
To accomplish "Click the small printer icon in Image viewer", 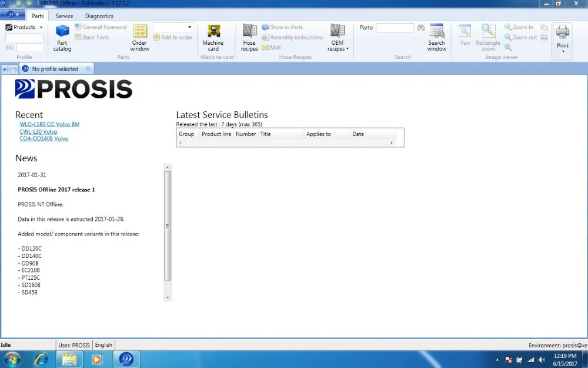I will tap(544, 37).
